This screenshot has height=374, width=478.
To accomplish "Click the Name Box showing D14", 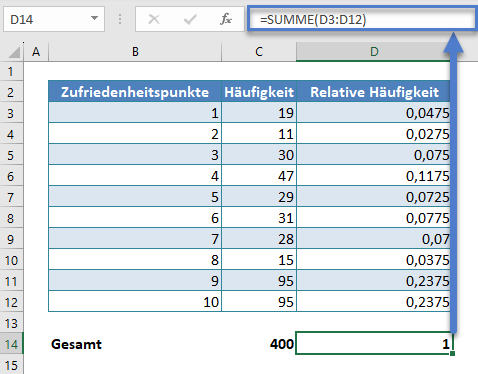I will pos(54,19).
